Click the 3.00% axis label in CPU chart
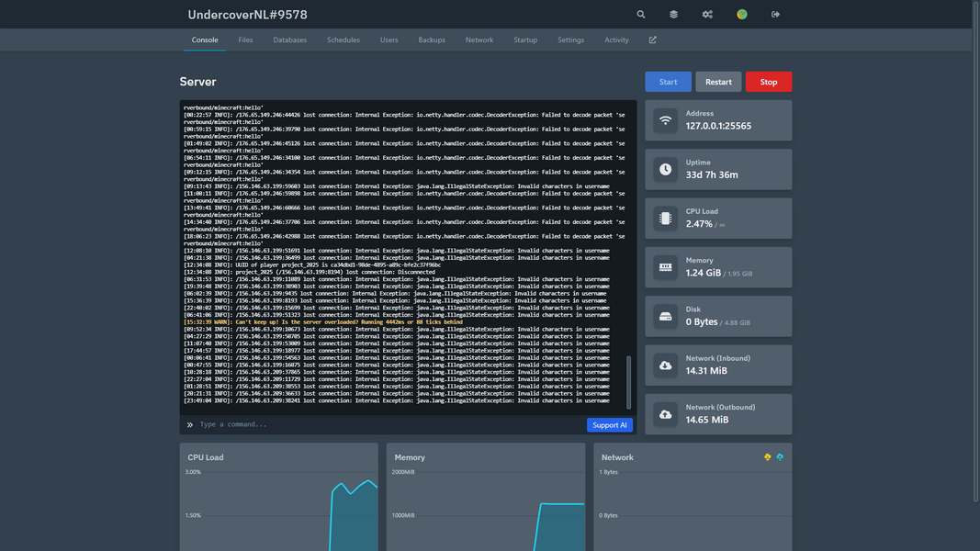The image size is (980, 551). point(193,472)
